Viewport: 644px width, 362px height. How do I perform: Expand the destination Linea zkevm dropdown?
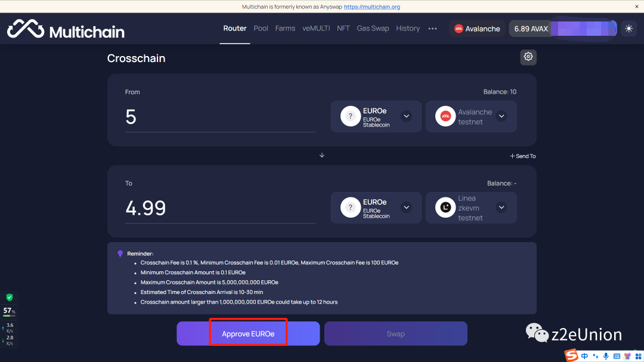(x=501, y=208)
